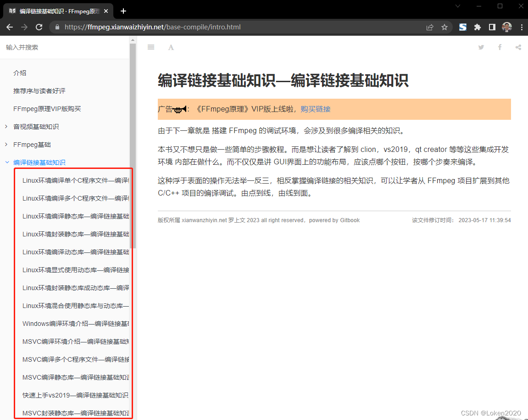Screen dimensions: 528x420
Task: Share this page from address bar
Action: 430,27
